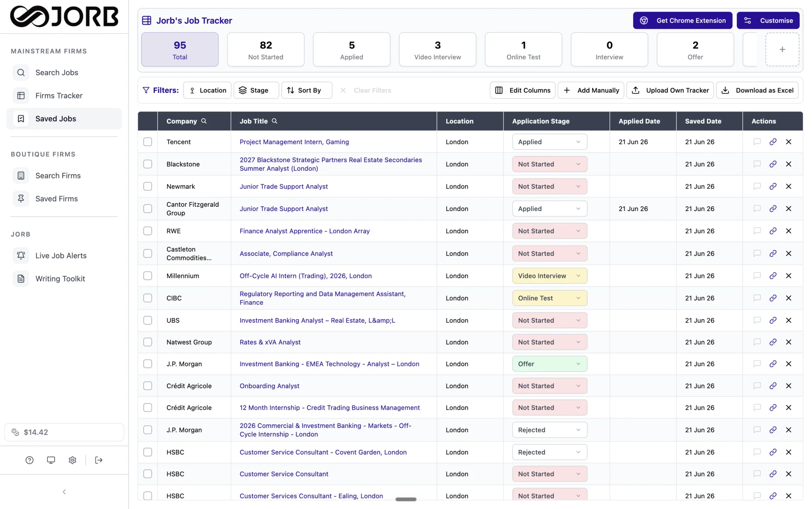Open the Offer stage dropdown for J.P. Morgan
The width and height of the screenshot is (812, 509).
[549, 364]
